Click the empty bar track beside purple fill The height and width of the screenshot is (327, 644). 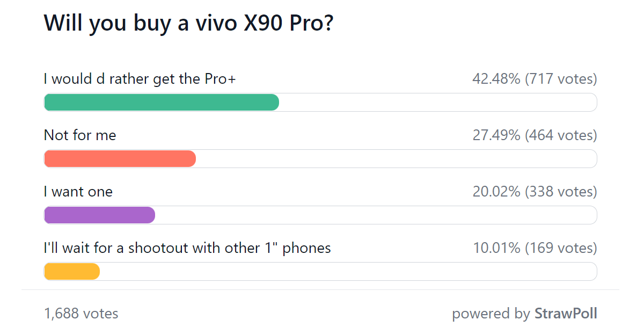point(376,215)
